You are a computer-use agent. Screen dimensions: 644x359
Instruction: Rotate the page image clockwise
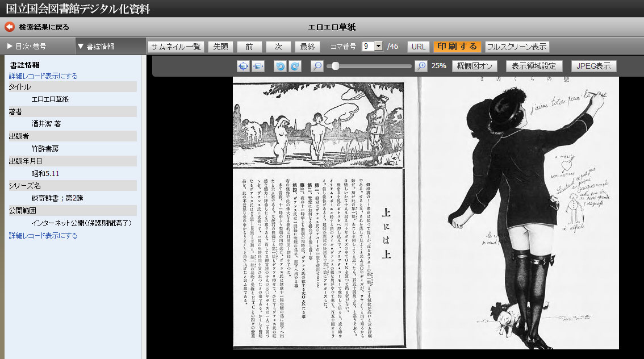[295, 66]
